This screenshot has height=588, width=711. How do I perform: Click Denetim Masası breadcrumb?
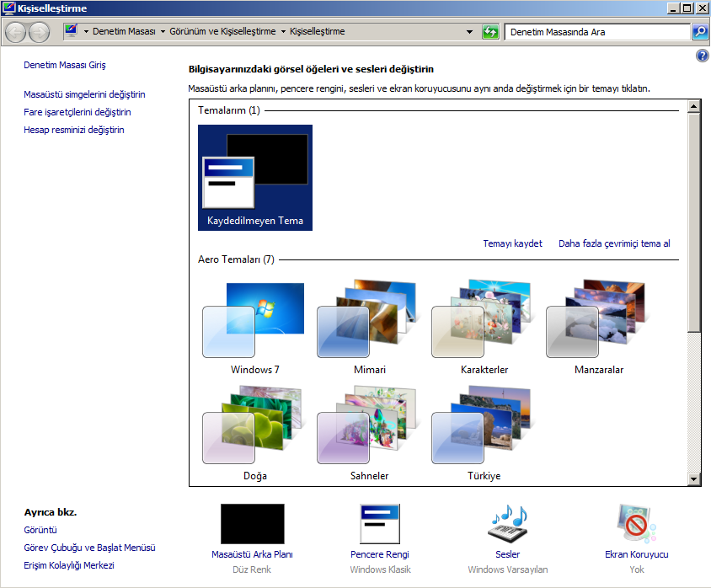tap(124, 31)
